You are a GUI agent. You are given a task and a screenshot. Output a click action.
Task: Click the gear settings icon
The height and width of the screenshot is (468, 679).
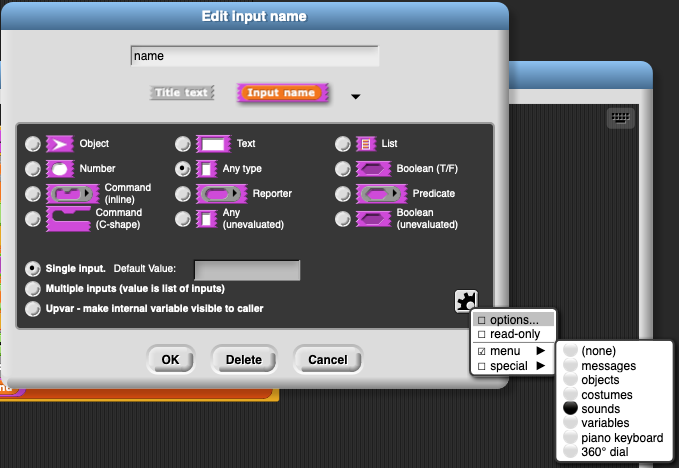point(466,301)
